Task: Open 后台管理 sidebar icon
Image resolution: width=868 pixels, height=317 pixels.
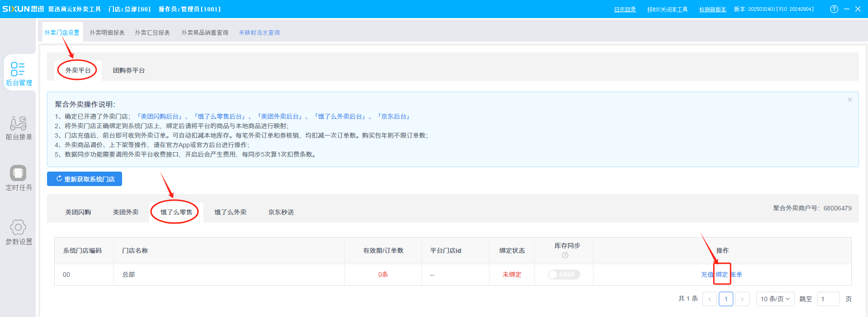Action: point(18,69)
